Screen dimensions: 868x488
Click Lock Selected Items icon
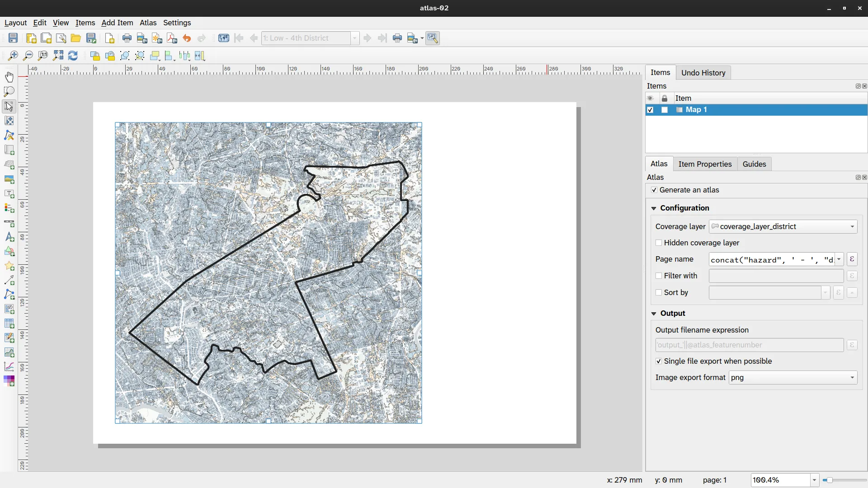95,56
